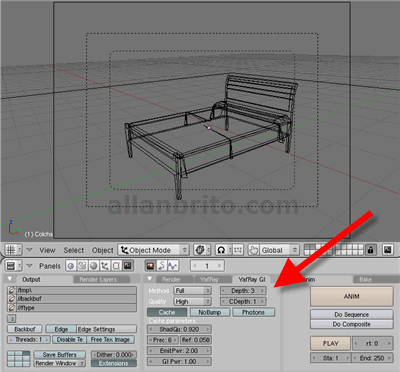400x372 pixels.
Task: Toggle the Edge rendering button
Action: click(61, 329)
